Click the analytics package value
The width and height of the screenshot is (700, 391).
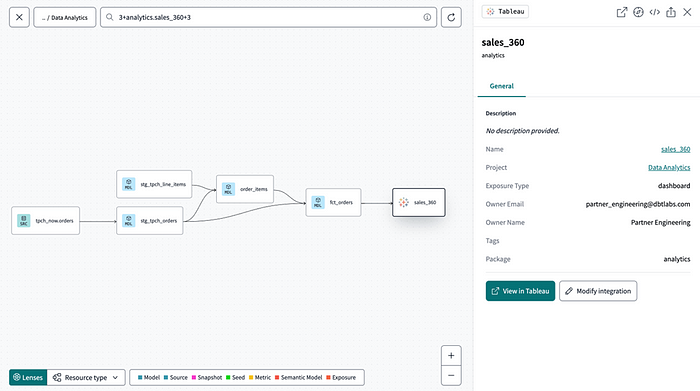(677, 259)
